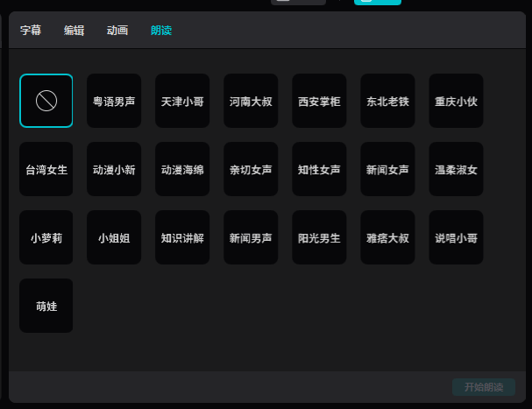This screenshot has height=409, width=532.
Task: Pick the 新闻男声 voice
Action: 251,237
